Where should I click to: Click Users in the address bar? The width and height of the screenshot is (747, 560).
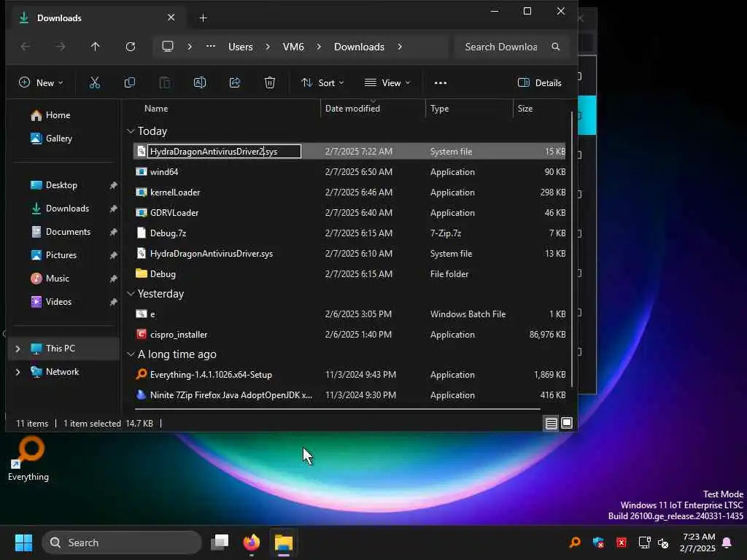tap(241, 47)
